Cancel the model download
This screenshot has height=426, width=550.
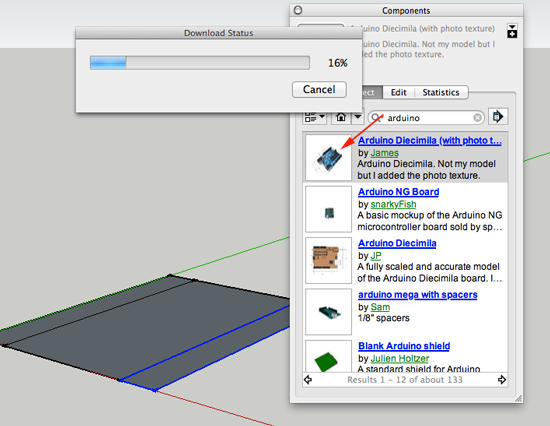pyautogui.click(x=319, y=89)
